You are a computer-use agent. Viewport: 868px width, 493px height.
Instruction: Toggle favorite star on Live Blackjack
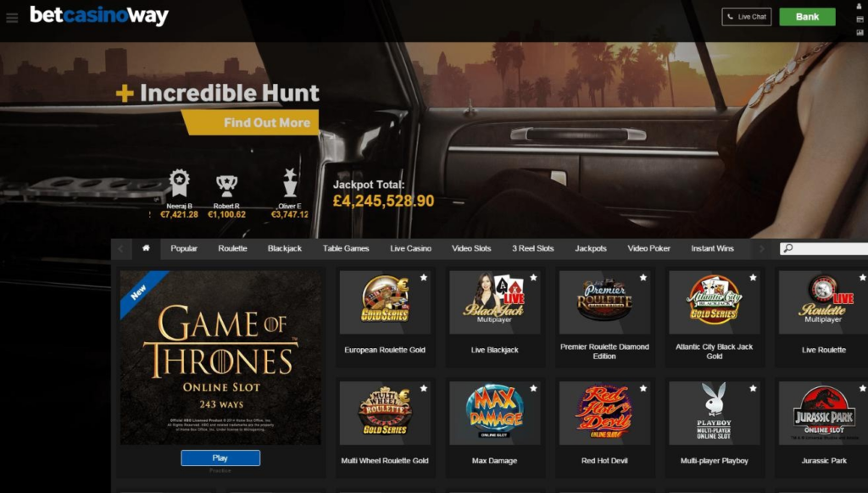533,278
